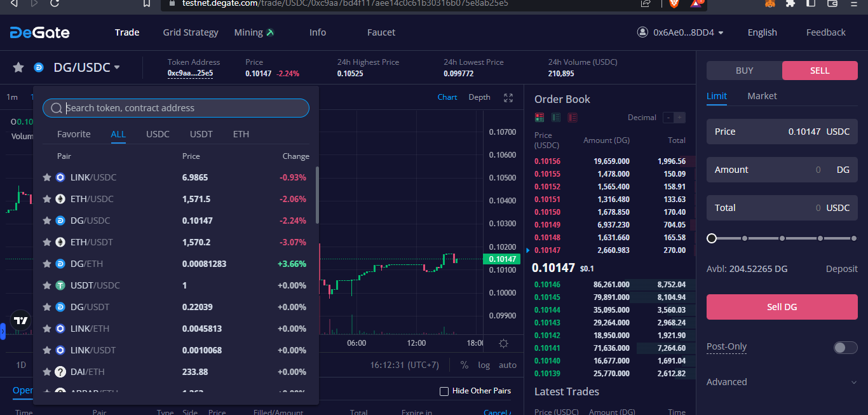Star the DAI/ETH pair
Screen dimensions: 868x415
point(47,372)
